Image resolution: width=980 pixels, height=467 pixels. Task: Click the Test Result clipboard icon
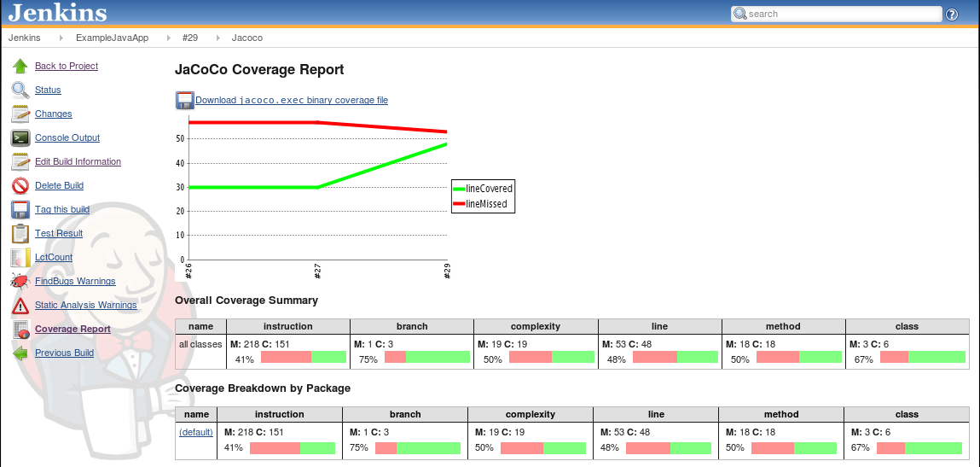(x=20, y=234)
